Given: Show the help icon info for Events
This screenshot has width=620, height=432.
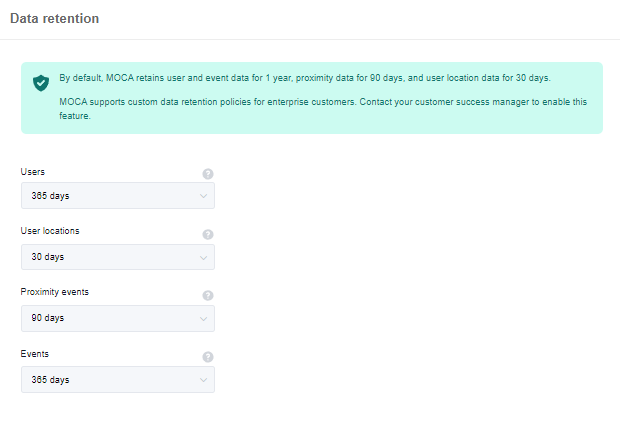Looking at the screenshot, I should point(208,357).
